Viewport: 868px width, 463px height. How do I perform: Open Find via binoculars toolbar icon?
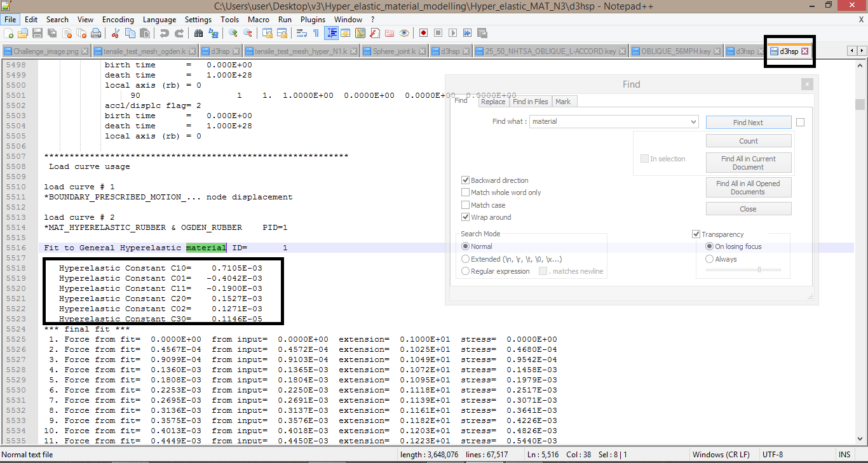(198, 33)
